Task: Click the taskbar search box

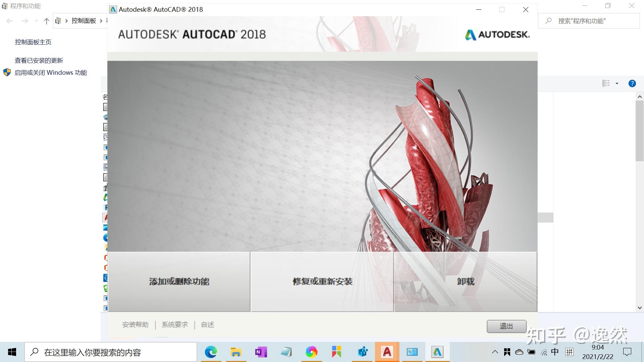Action: tap(111, 352)
